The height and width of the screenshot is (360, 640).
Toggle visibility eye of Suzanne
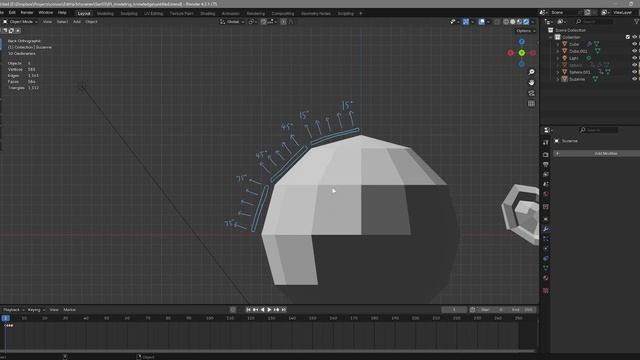pos(634,79)
